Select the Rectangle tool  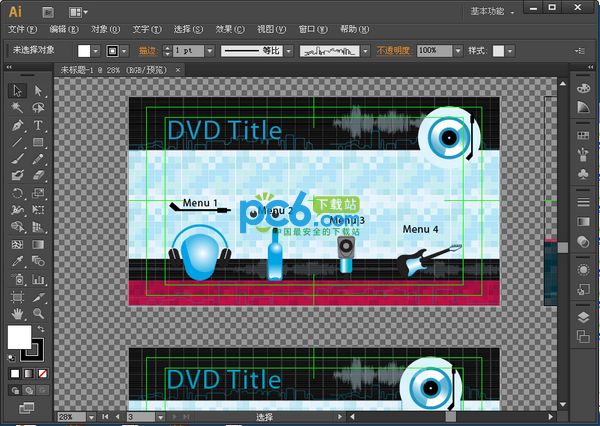38,142
